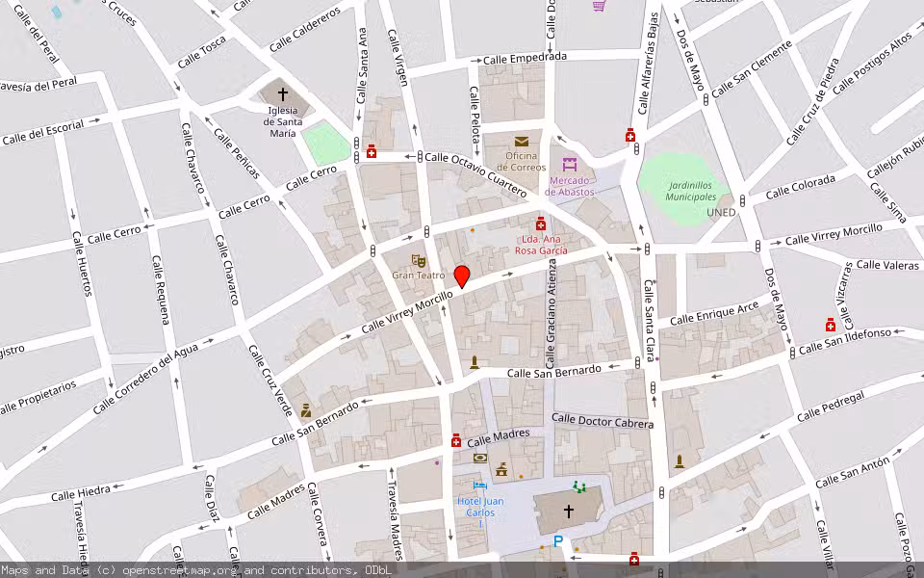Click the police officer icon near Calle Cruz Verde

(x=306, y=410)
